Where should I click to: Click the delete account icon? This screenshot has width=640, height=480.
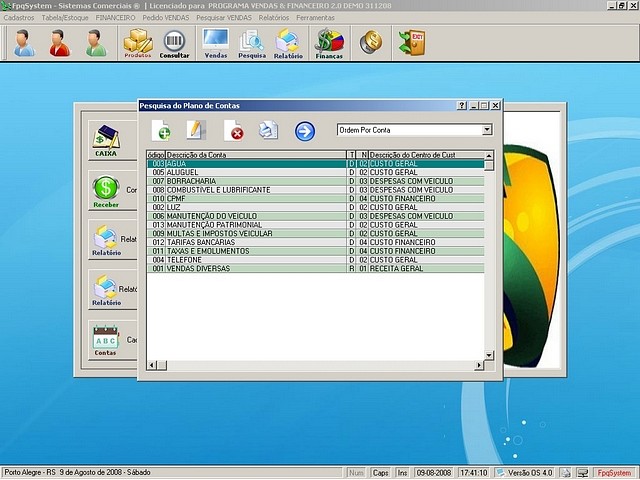click(233, 131)
